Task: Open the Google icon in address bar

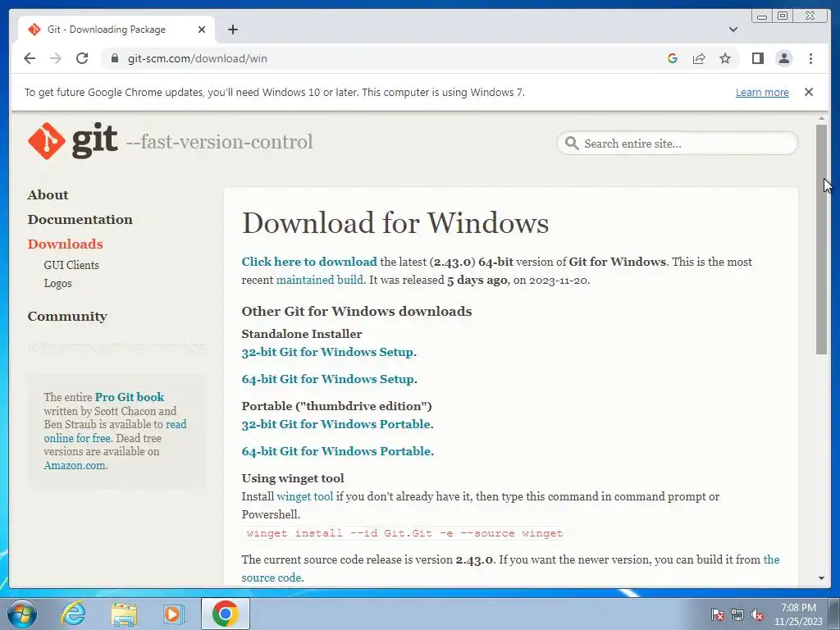Action: [x=673, y=58]
